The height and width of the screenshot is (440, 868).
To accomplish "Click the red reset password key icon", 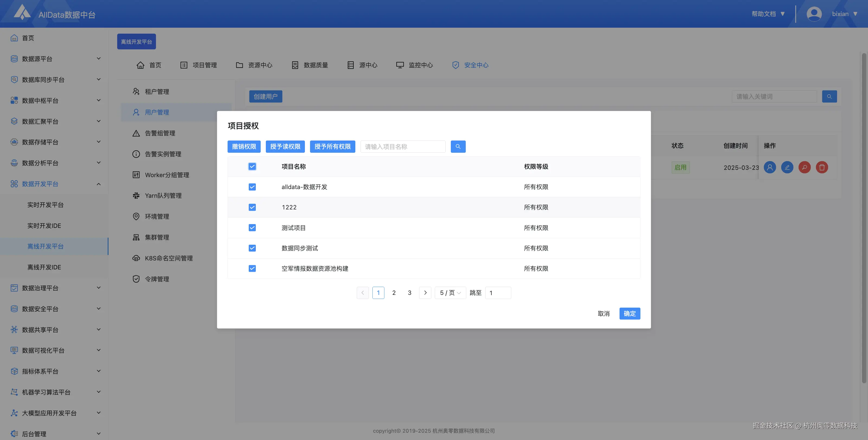I will point(804,167).
